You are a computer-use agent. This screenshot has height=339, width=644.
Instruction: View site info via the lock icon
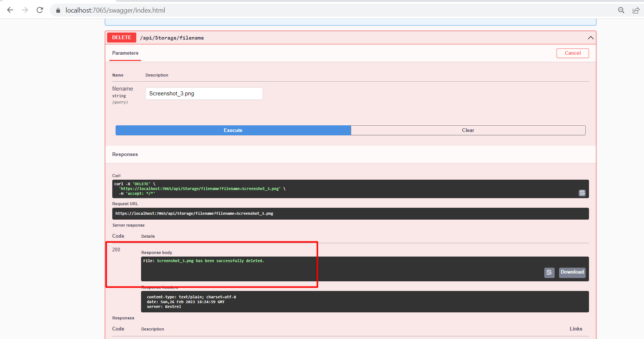[x=58, y=10]
